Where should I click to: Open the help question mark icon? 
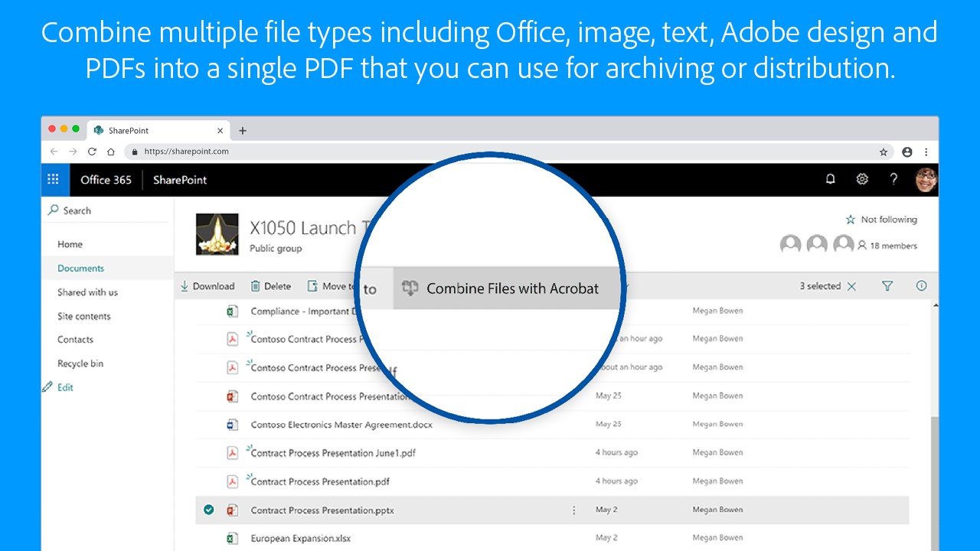click(893, 179)
